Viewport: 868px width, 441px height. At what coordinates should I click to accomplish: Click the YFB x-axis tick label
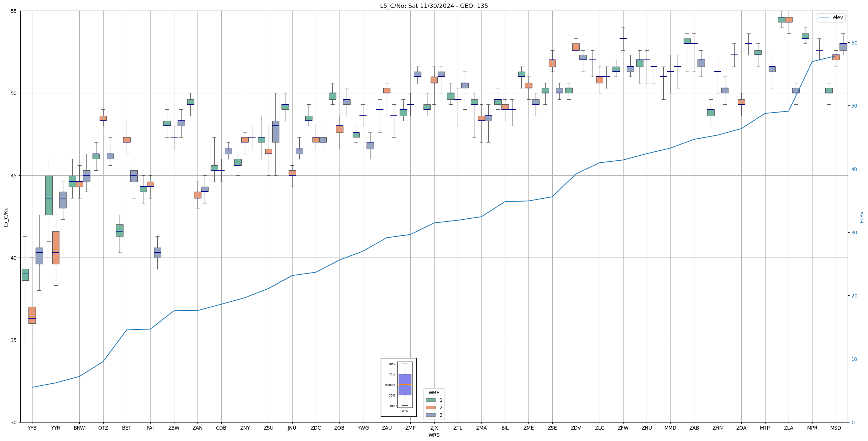(x=32, y=428)
